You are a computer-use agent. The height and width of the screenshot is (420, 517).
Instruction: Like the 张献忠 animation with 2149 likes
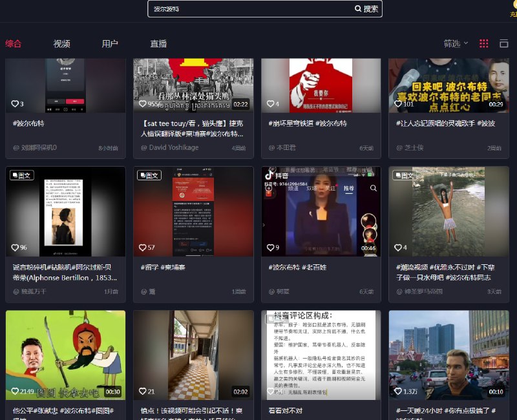[15, 391]
